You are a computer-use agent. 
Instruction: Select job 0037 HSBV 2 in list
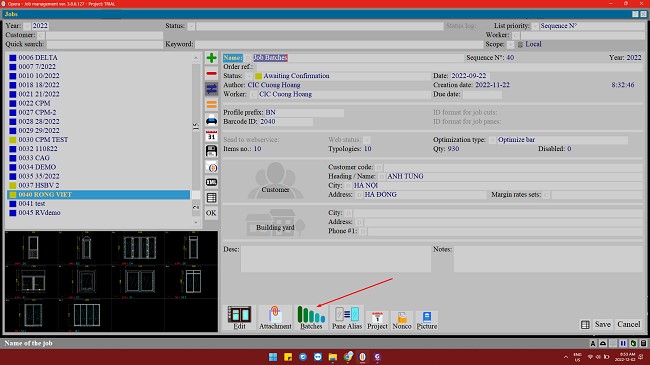[x=99, y=185]
